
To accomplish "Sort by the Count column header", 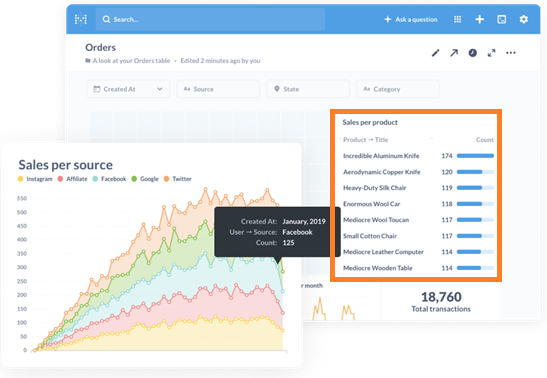I will 485,140.
